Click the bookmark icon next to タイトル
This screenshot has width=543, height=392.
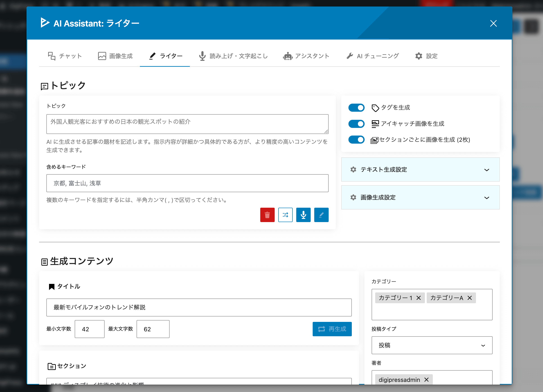[52, 287]
